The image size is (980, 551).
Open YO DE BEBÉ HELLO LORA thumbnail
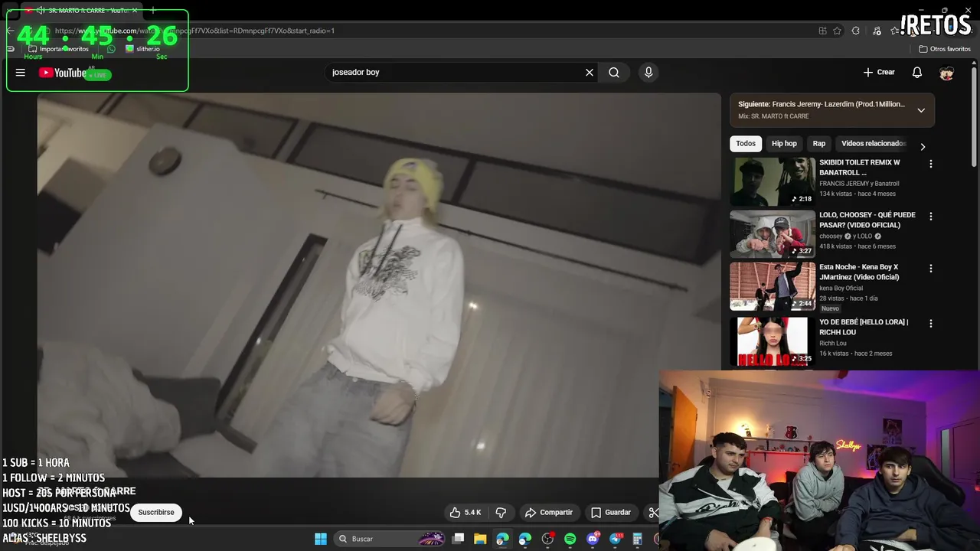coord(772,341)
